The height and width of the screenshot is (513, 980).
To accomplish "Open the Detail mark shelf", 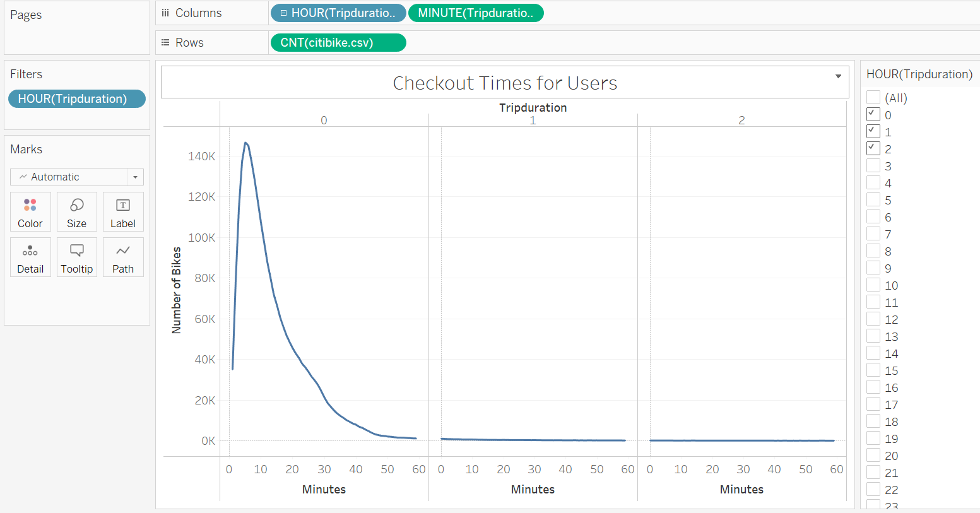I will pos(30,257).
